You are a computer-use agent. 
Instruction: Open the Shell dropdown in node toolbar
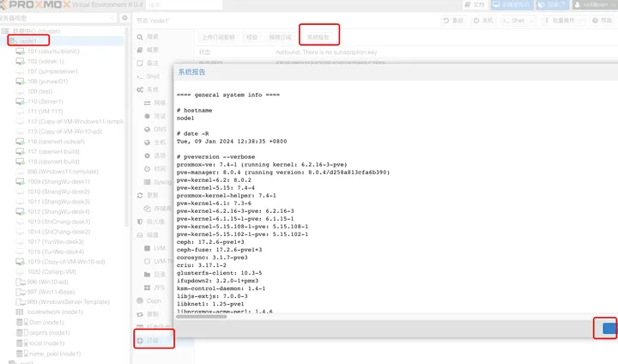coord(518,21)
